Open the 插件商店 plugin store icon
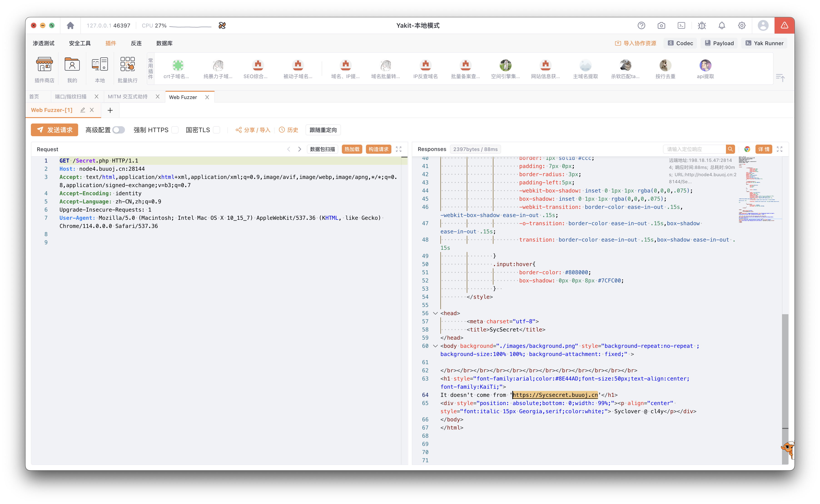Screen dimensions: 820x504 (x=44, y=64)
